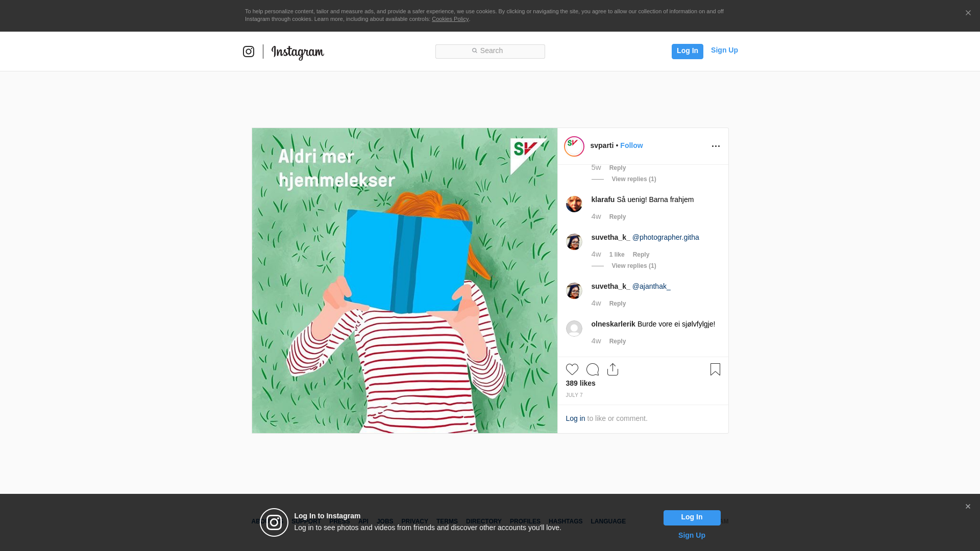The height and width of the screenshot is (551, 980).
Task: Reply to suvetha_k_ ajanthak_ comment
Action: point(618,304)
